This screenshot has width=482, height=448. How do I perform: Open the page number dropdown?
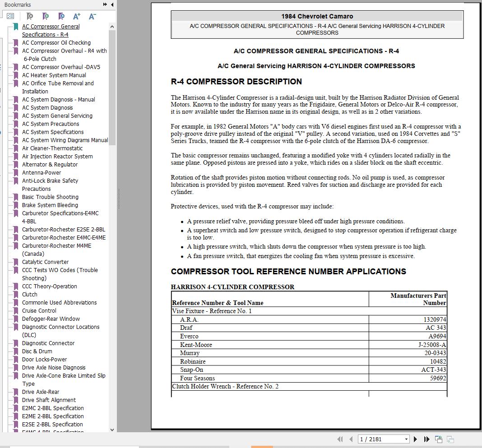[406, 439]
